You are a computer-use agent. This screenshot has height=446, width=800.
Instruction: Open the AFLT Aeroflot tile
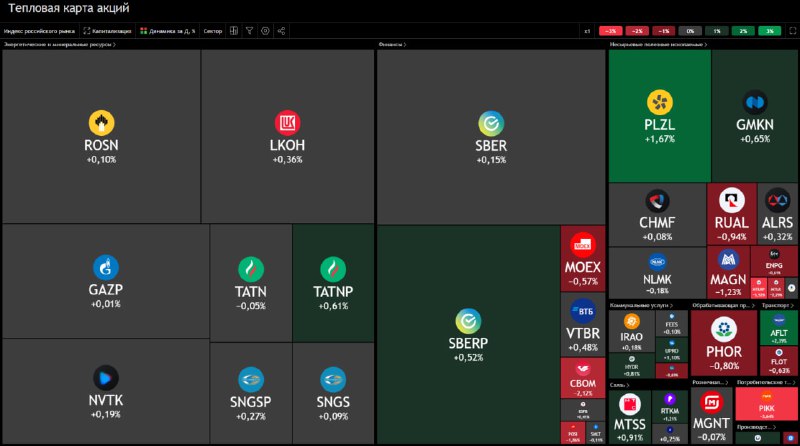[x=779, y=328]
